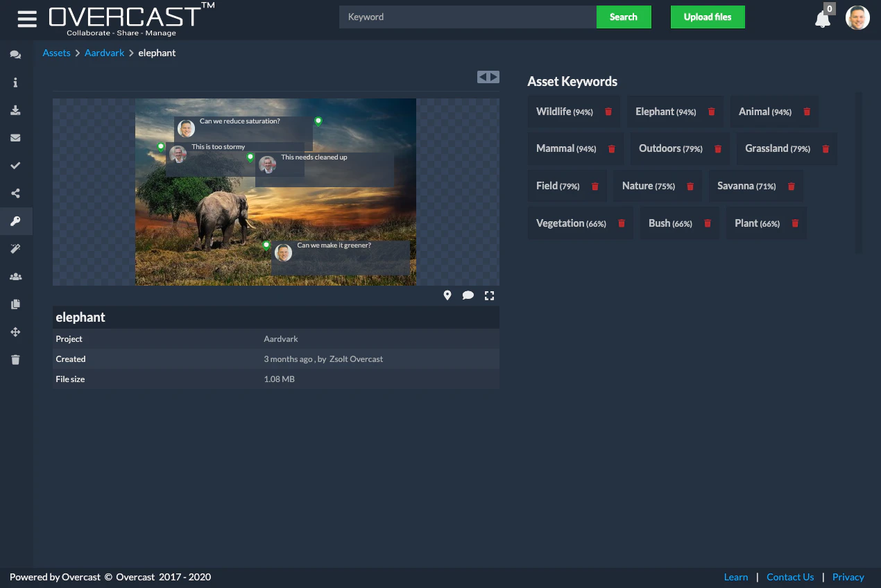This screenshot has width=881, height=588.
Task: Open the comments icon in sidebar
Action: (x=15, y=55)
